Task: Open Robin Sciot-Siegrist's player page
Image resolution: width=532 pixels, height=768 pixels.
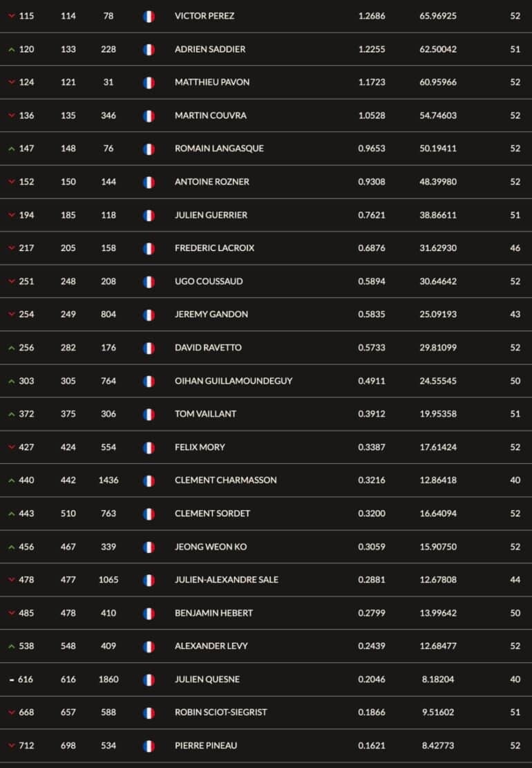Action: (220, 712)
